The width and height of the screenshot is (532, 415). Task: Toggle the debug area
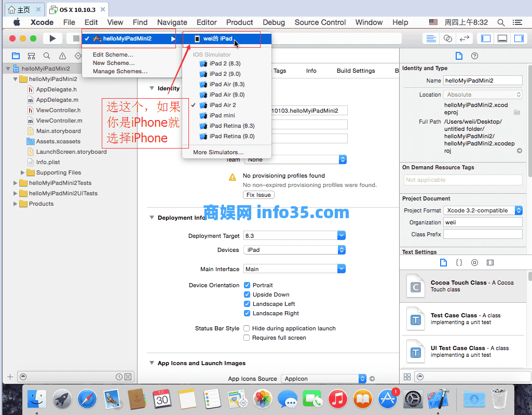tap(502, 38)
